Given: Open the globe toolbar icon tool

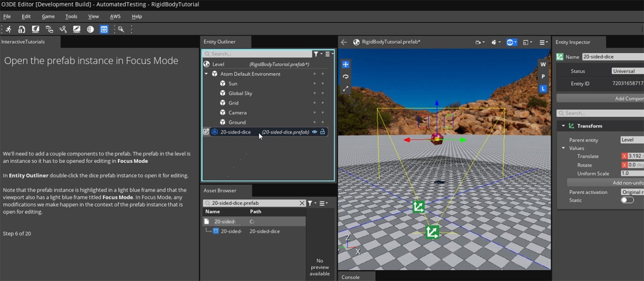Looking at the screenshot, I should 90,29.
